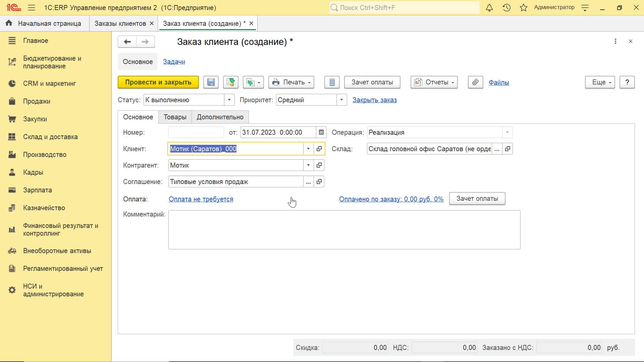Focus the Комментарий text area
644x362 pixels.
coord(344,230)
